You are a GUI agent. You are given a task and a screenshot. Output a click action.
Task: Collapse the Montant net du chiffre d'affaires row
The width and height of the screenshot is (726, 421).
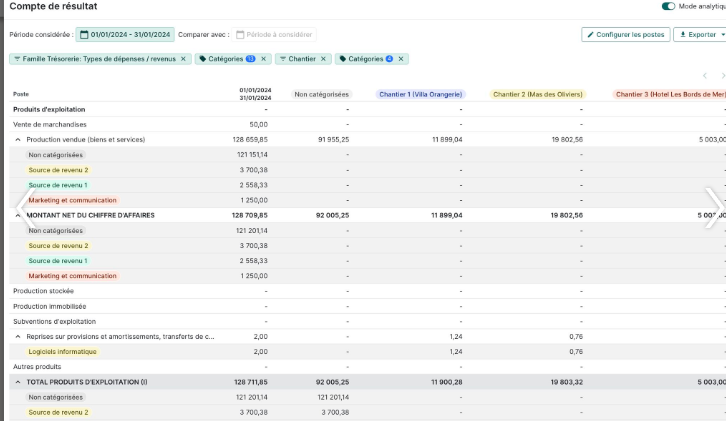[17, 215]
